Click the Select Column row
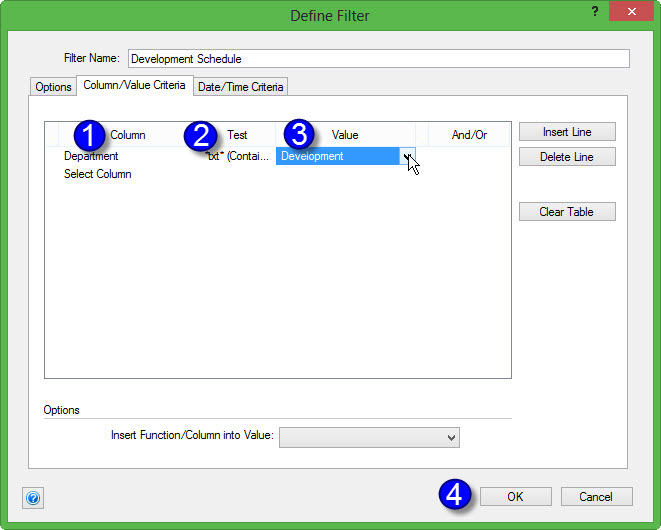The width and height of the screenshot is (661, 530). [x=97, y=174]
